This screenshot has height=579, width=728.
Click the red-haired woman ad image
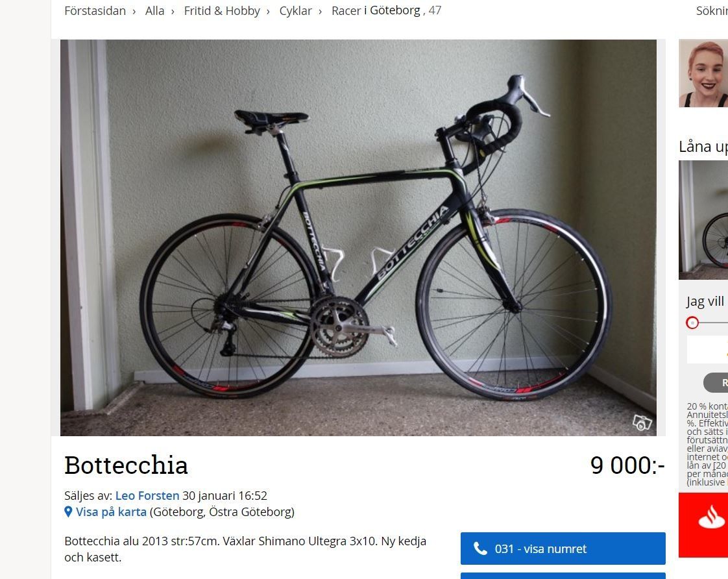[x=703, y=73]
